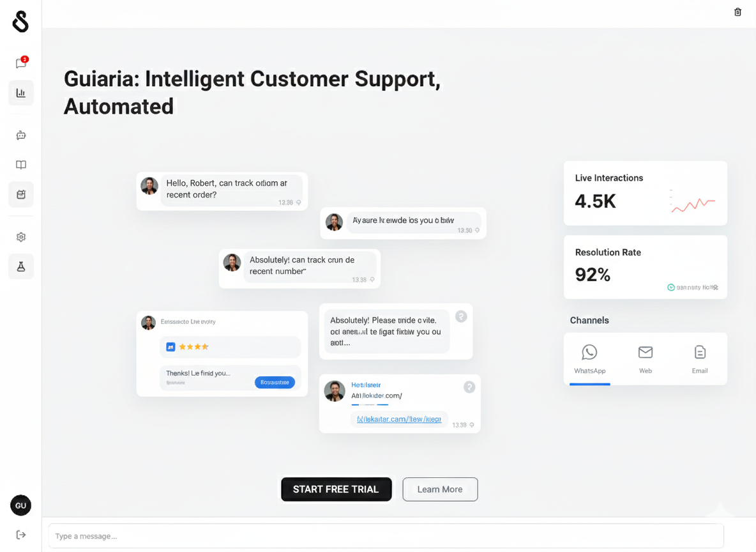This screenshot has width=756, height=552.
Task: Click the GU user avatar
Action: pos(21,505)
